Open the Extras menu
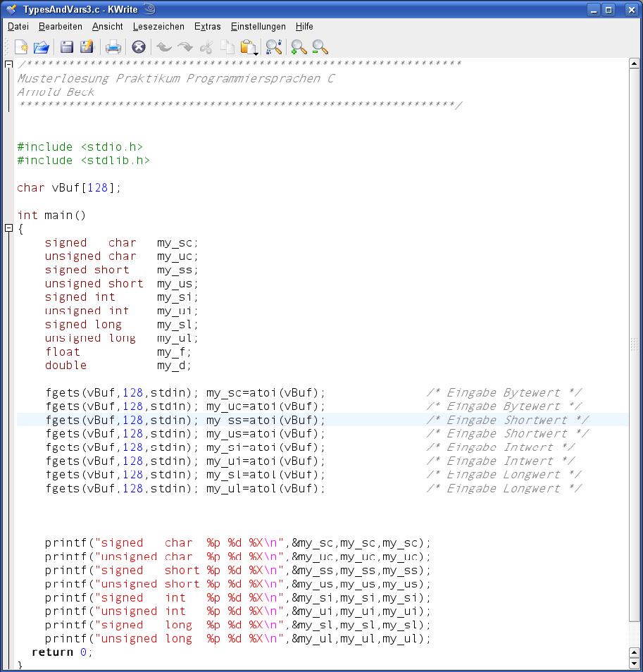Image resolution: width=643 pixels, height=672 pixels. pos(208,27)
